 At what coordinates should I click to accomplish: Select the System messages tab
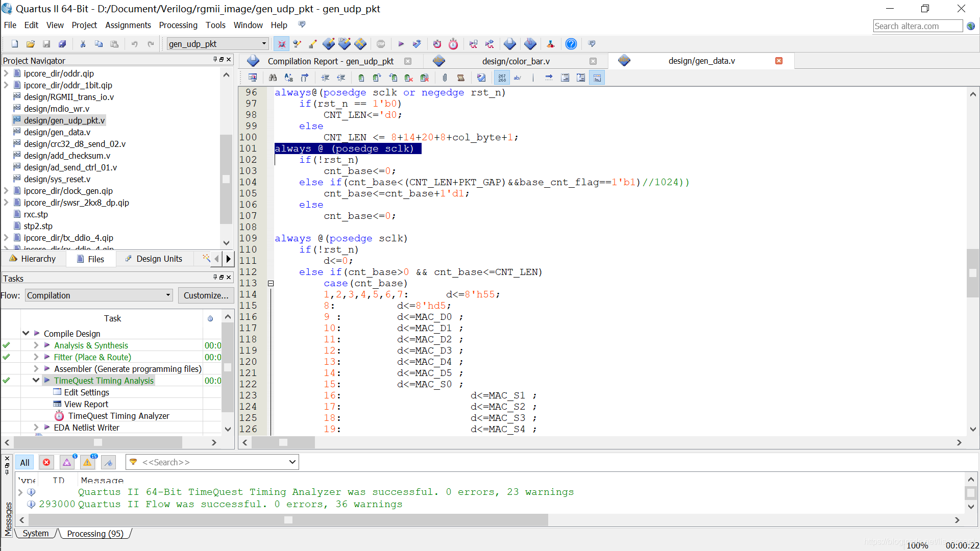(36, 533)
